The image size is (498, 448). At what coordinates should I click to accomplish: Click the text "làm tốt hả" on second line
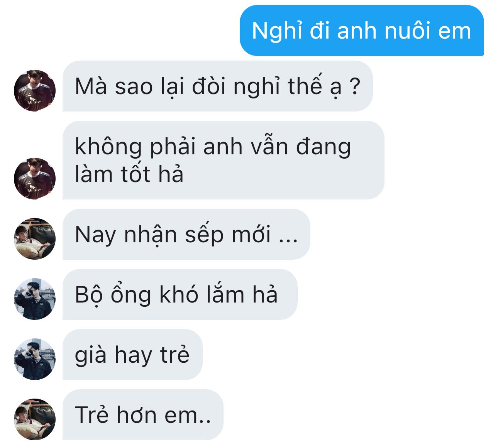tap(129, 174)
